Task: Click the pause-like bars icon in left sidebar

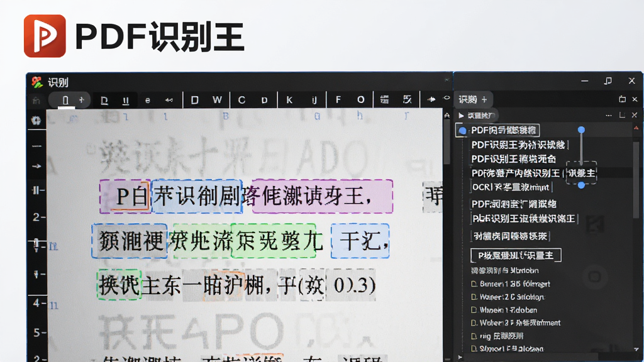Action: point(36,190)
